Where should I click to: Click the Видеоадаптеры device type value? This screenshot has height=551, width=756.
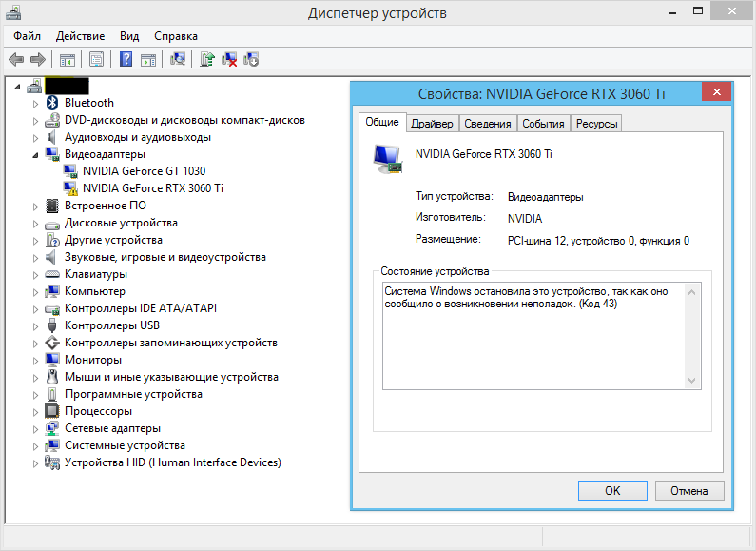(545, 197)
